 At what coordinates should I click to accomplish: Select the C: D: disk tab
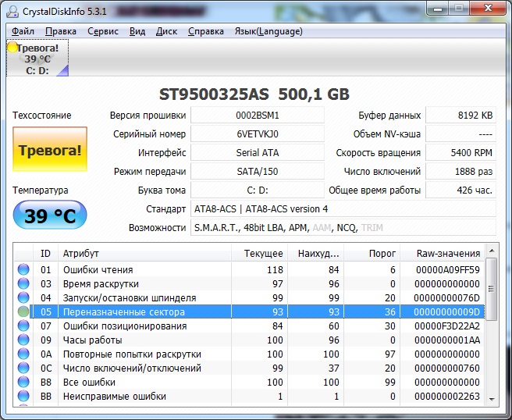37,59
